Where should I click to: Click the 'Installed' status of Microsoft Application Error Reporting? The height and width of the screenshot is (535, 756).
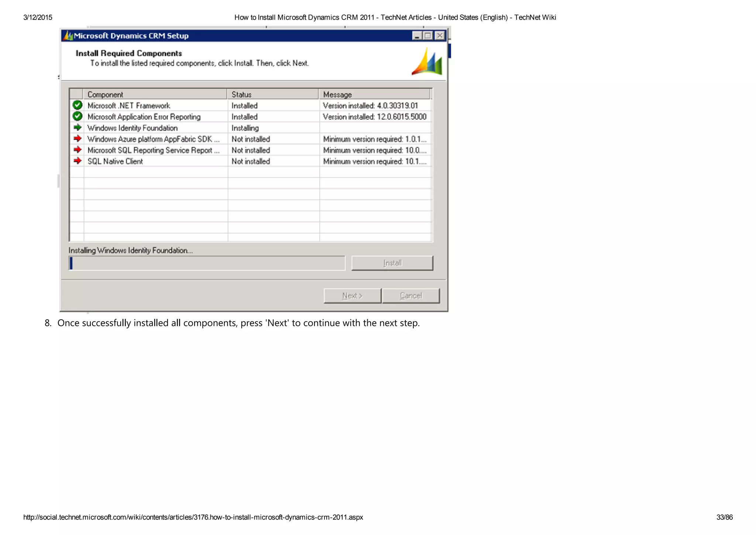tap(244, 117)
